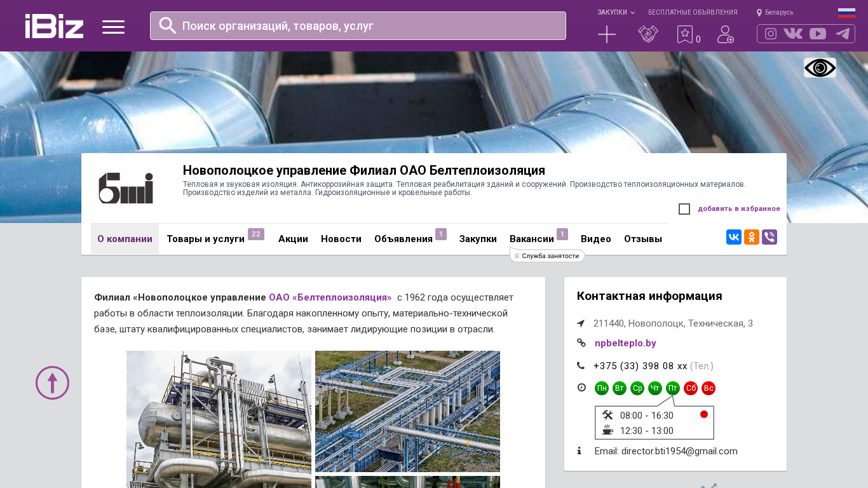
Task: Check the добавить в избранное checkbox
Action: pos(684,209)
